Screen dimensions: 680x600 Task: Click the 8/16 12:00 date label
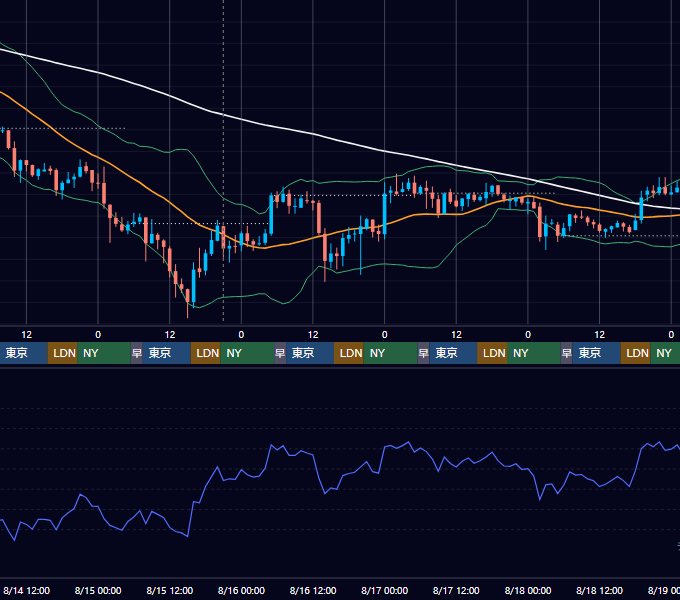[313, 590]
